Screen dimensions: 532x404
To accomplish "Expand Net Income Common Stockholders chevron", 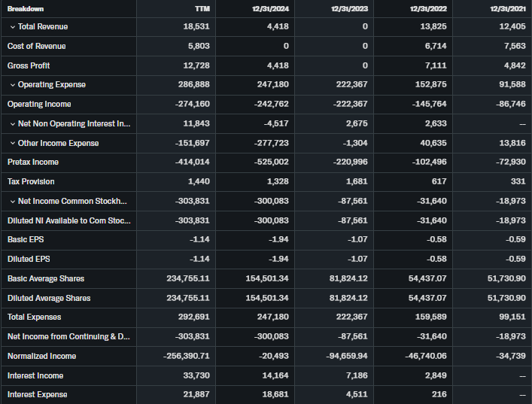I will [13, 202].
